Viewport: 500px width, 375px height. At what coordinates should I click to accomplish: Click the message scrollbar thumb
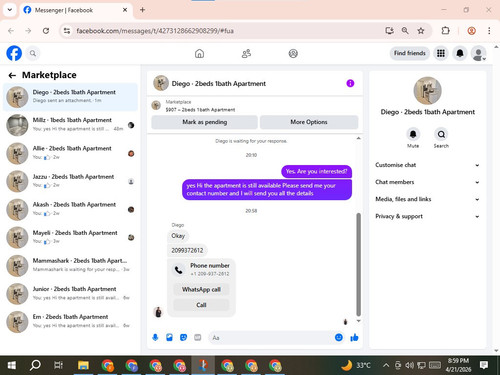click(x=359, y=264)
